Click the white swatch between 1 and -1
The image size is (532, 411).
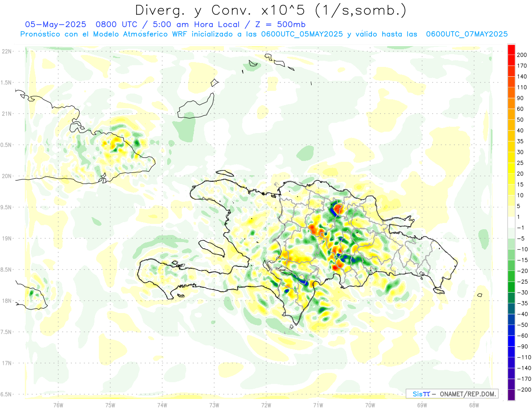(x=511, y=222)
